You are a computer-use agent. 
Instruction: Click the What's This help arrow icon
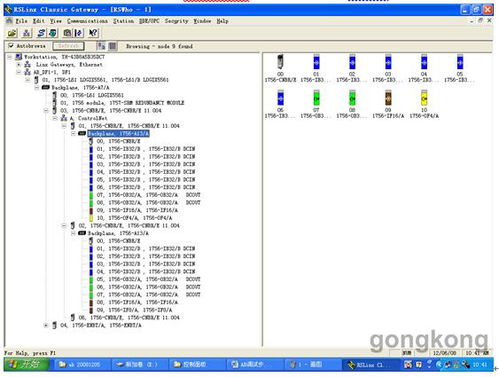click(93, 33)
